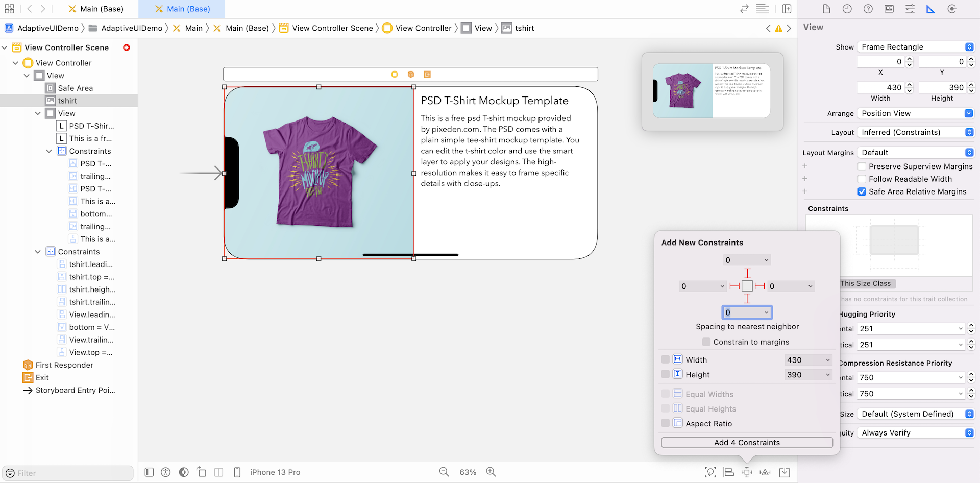Open the Connections inspector

951,9
